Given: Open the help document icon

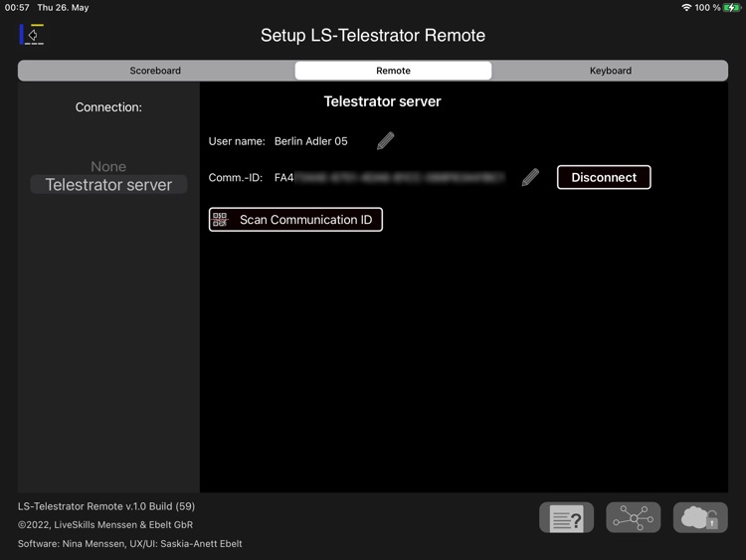Looking at the screenshot, I should pyautogui.click(x=566, y=517).
